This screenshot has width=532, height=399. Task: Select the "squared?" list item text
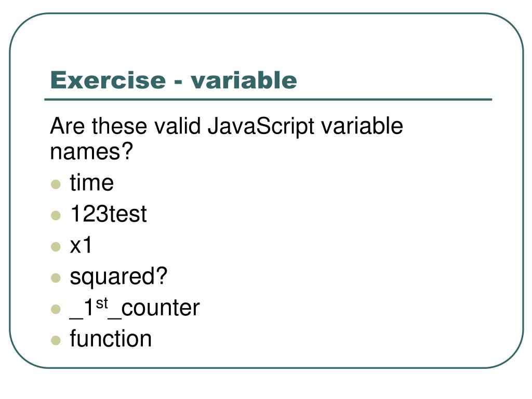(x=118, y=277)
